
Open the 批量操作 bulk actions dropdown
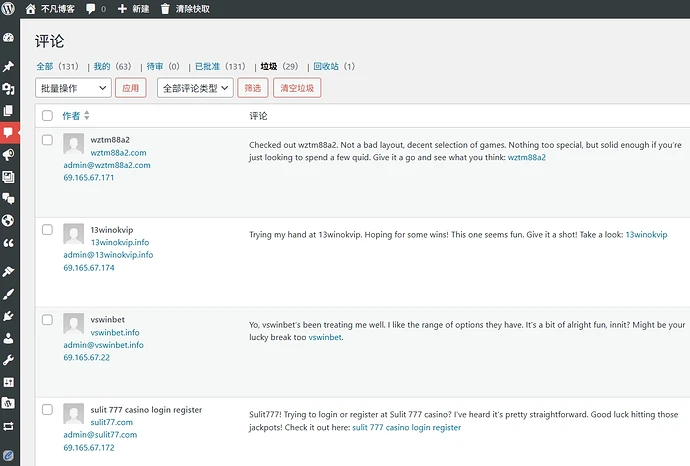click(73, 88)
